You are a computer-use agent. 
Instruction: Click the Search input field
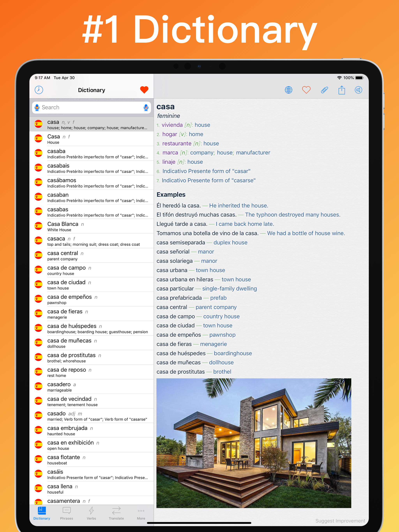(91, 107)
